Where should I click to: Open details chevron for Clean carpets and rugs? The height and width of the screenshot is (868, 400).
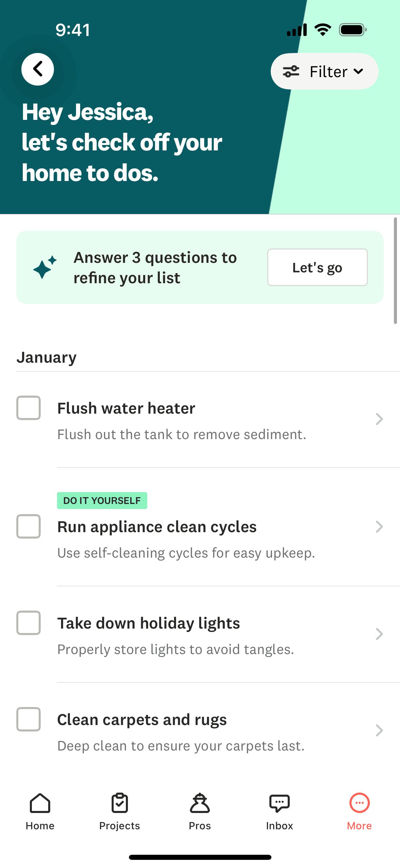tap(379, 730)
